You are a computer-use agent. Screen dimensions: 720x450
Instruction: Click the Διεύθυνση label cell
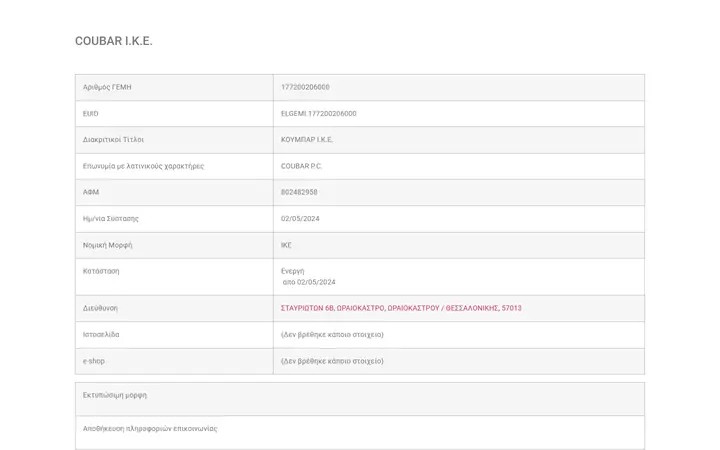[x=174, y=308]
